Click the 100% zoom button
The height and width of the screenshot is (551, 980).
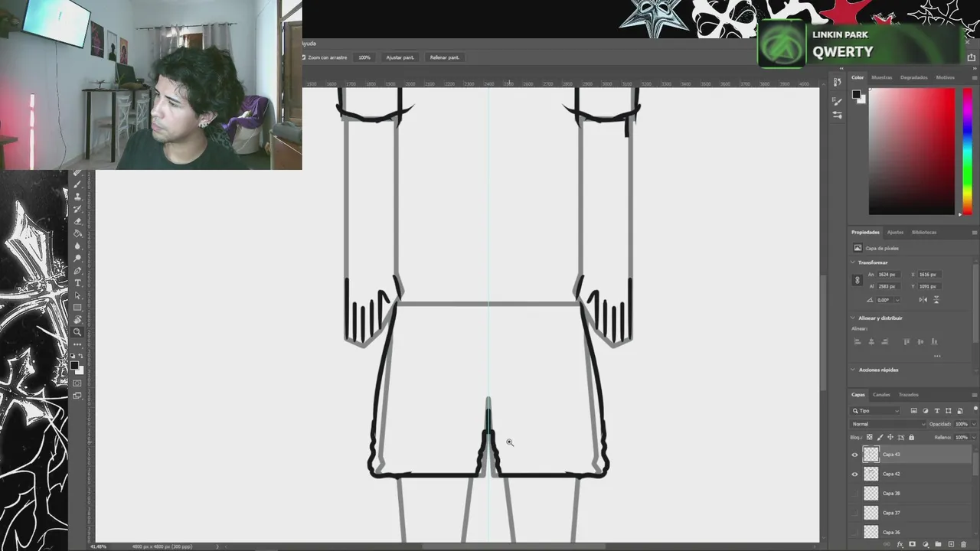tap(364, 57)
